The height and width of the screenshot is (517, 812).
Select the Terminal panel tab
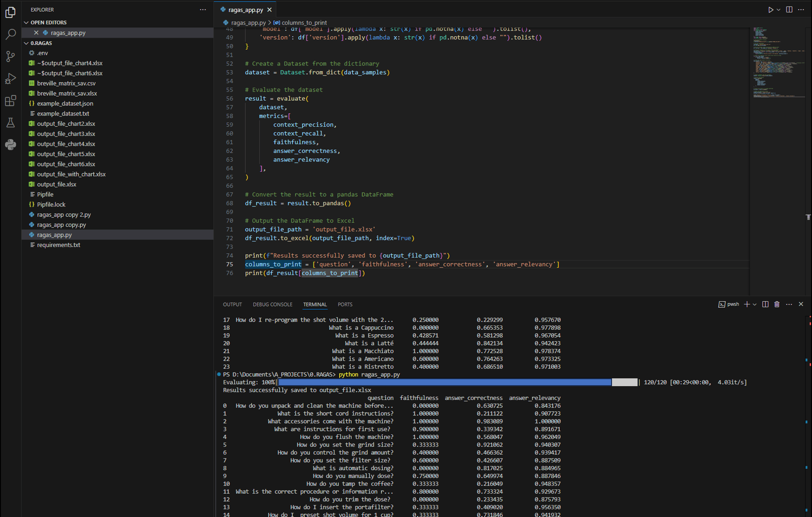(x=315, y=304)
